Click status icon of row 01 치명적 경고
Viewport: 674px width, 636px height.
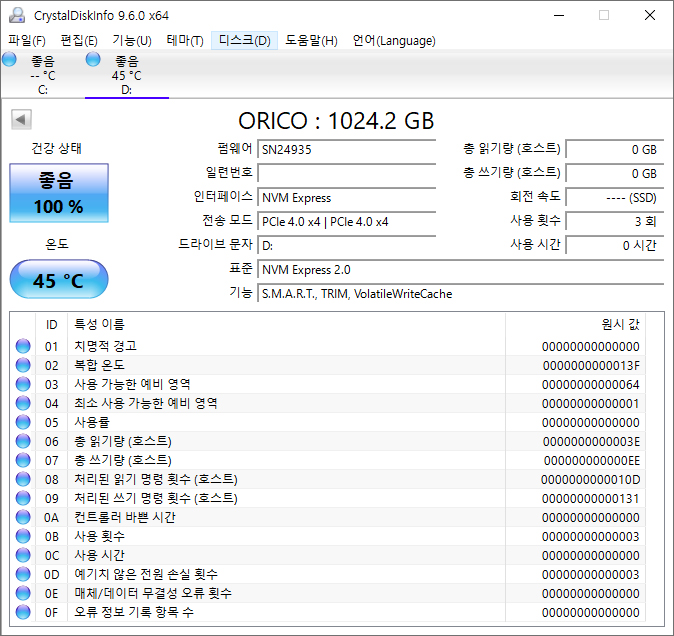tap(23, 346)
